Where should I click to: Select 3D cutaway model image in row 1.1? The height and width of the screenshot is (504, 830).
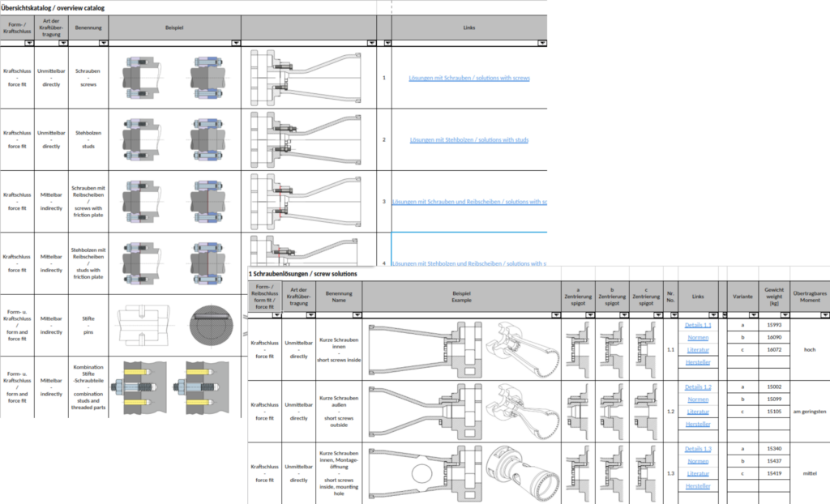(x=523, y=349)
